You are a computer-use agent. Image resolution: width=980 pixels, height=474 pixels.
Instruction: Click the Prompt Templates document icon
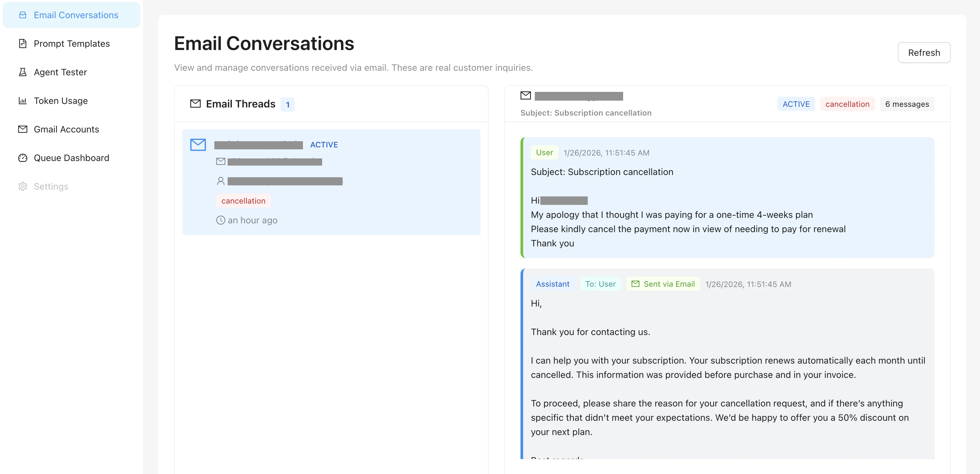23,44
